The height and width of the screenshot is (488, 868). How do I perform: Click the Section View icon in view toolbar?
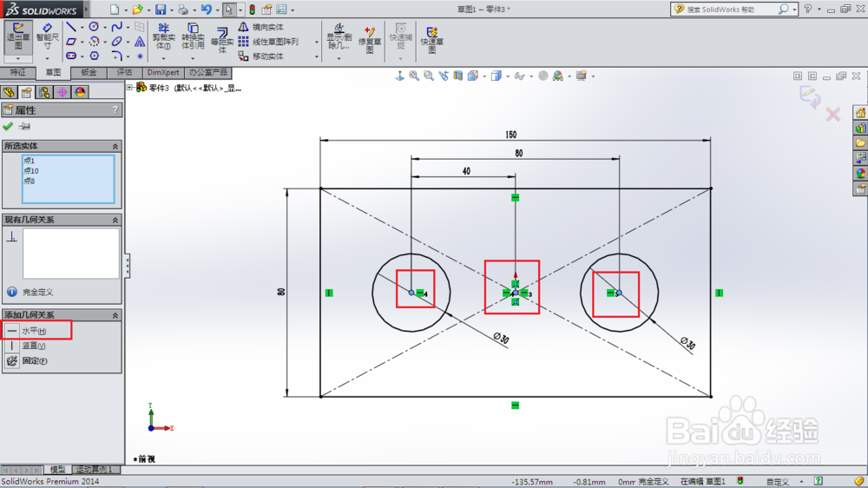pos(457,76)
